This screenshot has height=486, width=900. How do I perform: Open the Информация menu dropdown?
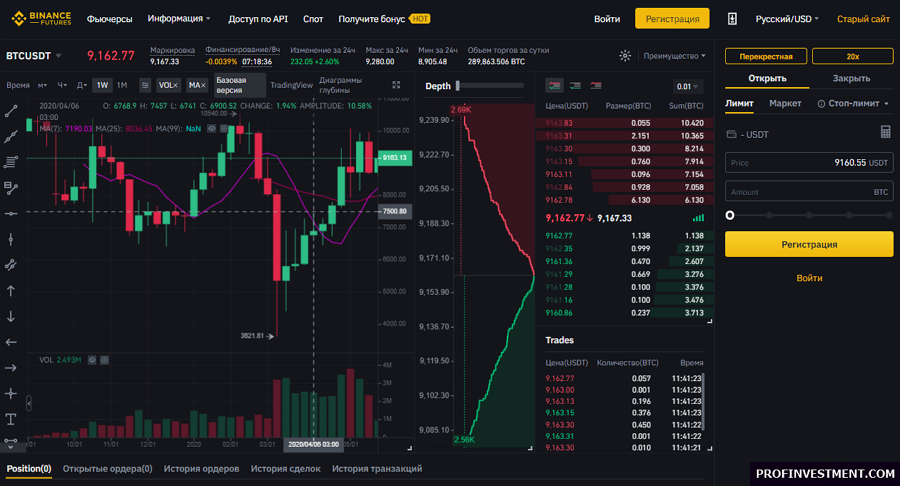(179, 18)
